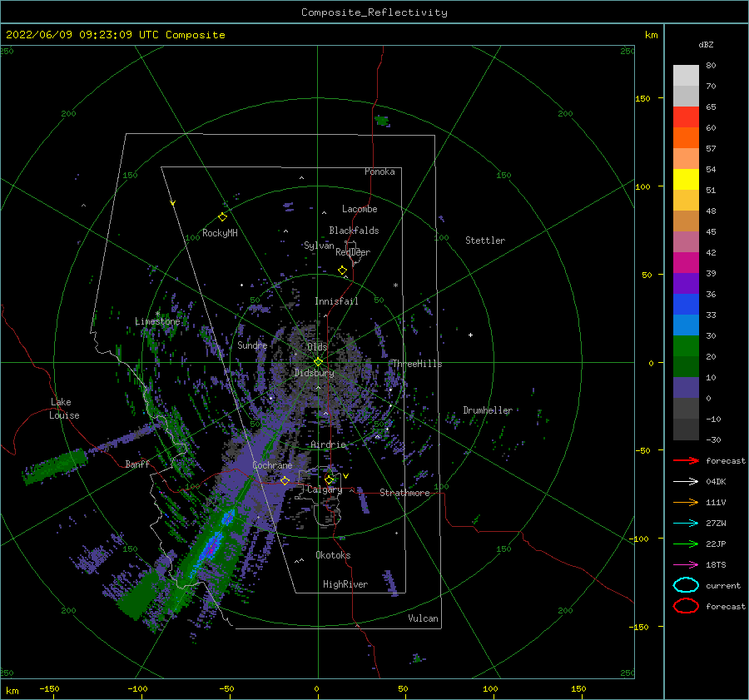Click the Blackfalds city label

click(x=354, y=231)
